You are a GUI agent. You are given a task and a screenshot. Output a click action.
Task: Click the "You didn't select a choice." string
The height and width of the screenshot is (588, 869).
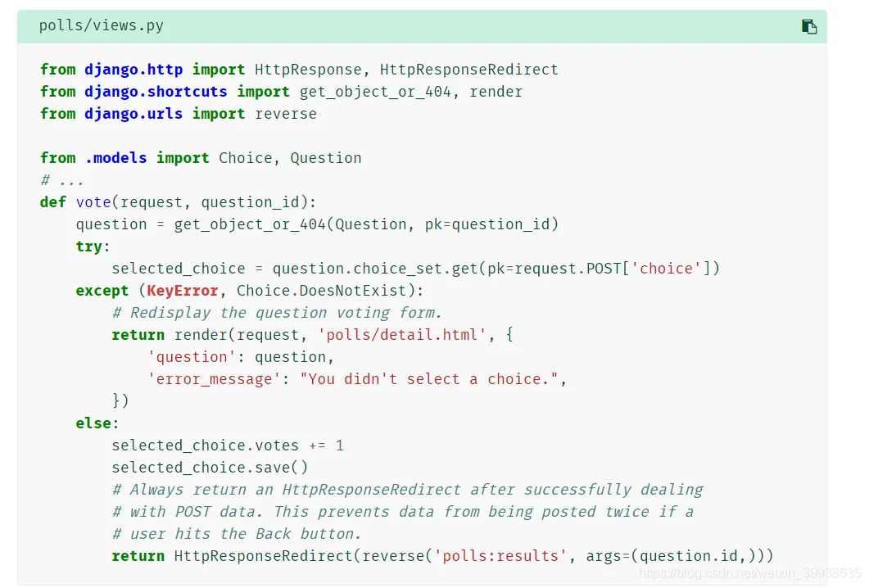click(429, 380)
